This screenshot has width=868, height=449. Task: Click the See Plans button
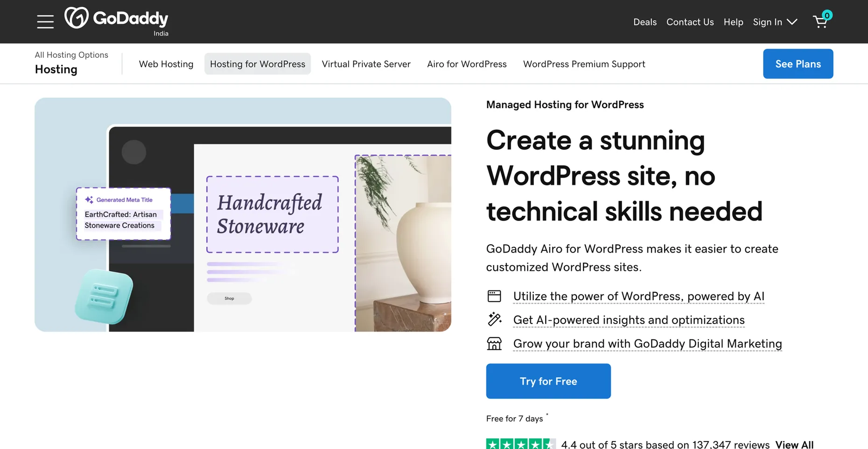[x=798, y=64]
